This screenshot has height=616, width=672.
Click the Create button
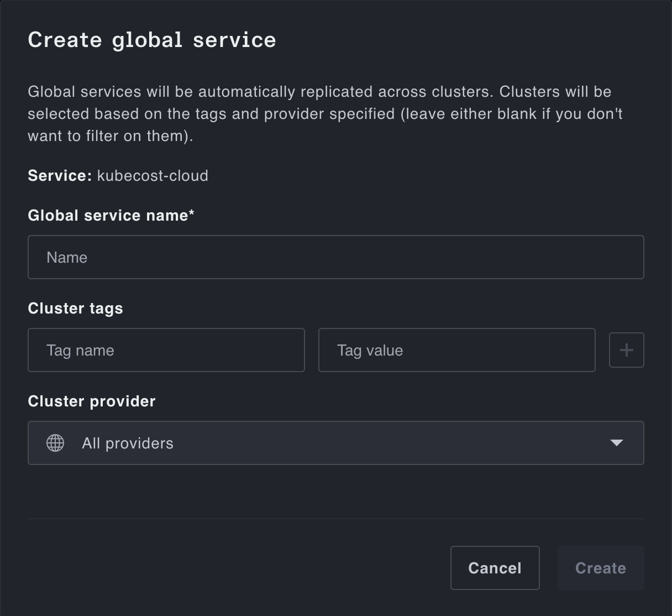tap(600, 568)
